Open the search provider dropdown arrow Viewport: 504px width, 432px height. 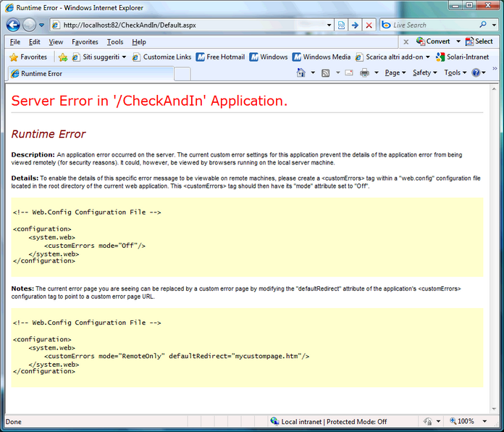(494, 25)
